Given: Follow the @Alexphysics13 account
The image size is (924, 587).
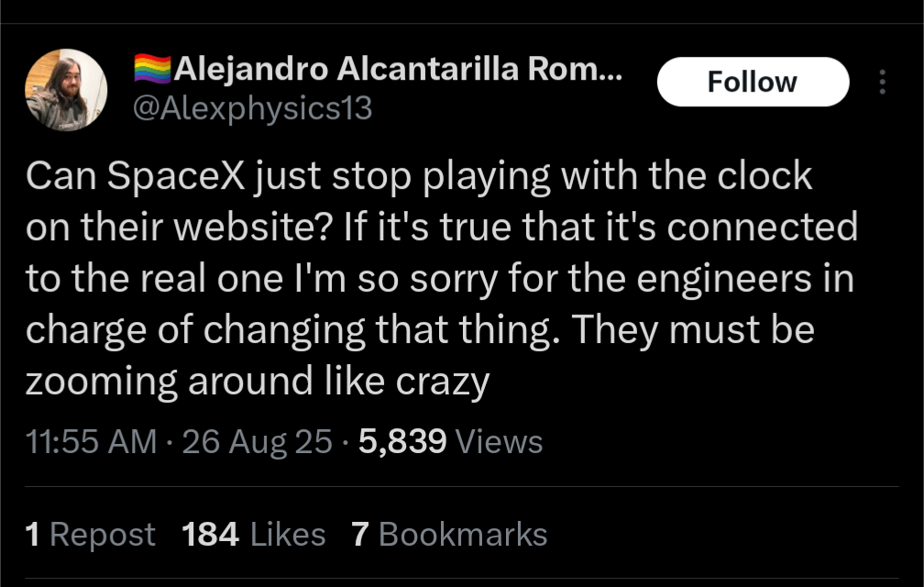Looking at the screenshot, I should pos(753,82).
